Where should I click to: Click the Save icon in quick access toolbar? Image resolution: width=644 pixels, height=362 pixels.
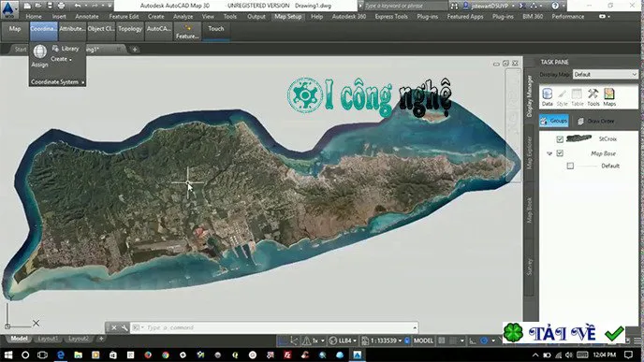[50, 6]
